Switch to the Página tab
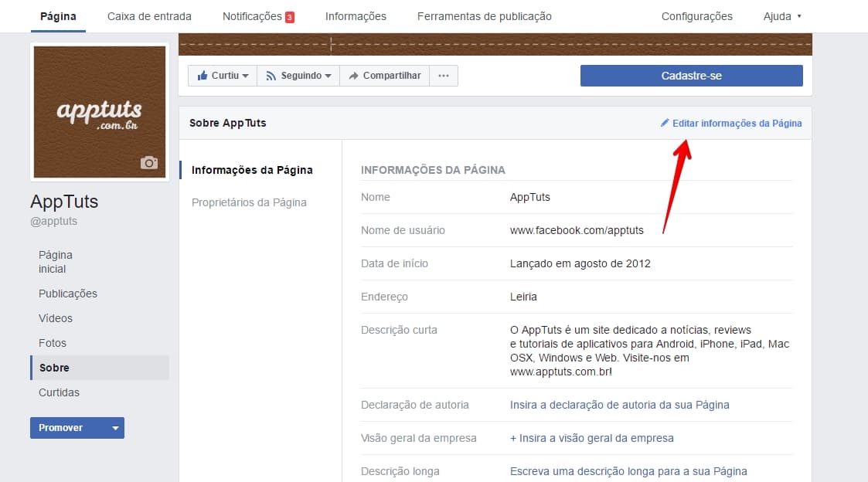This screenshot has width=868, height=482. [x=58, y=16]
